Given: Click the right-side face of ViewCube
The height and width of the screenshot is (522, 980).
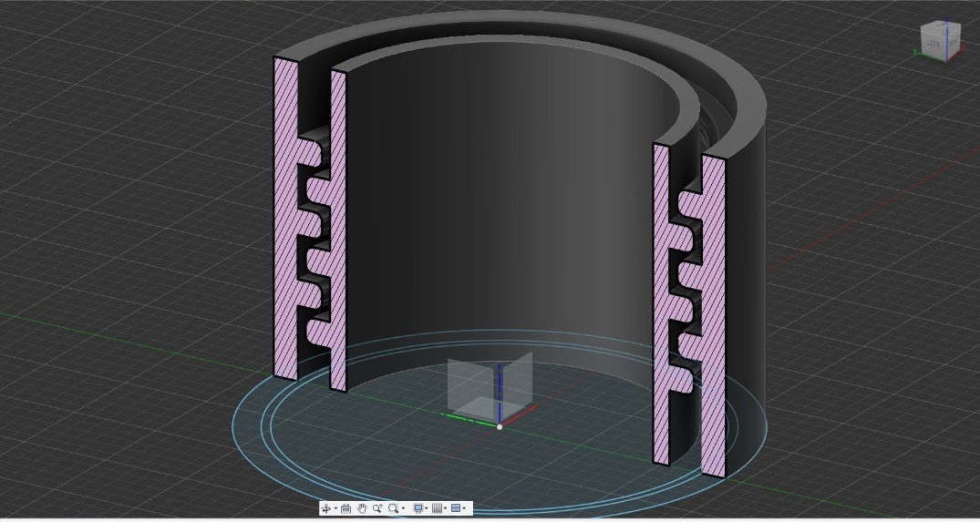Looking at the screenshot, I should [x=952, y=44].
